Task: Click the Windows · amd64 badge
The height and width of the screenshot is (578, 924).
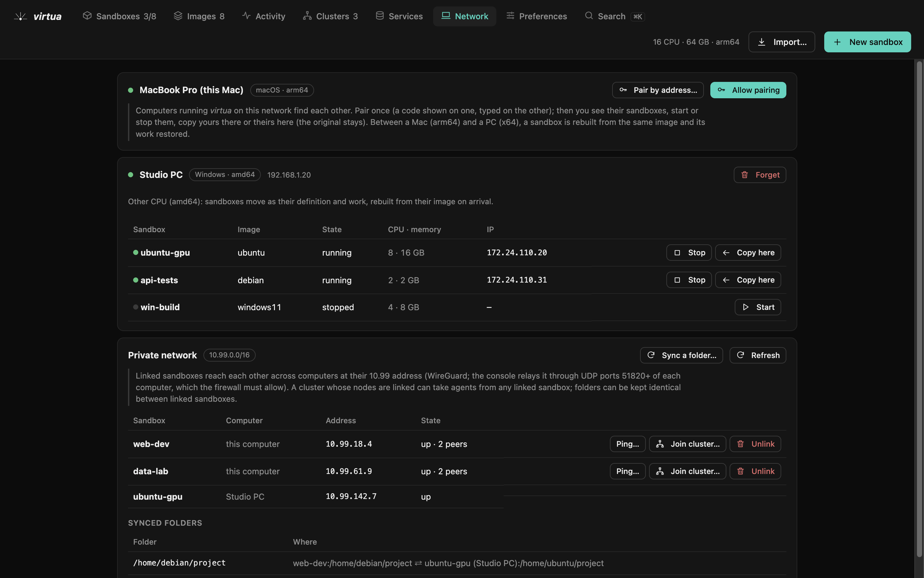Action: 225,175
